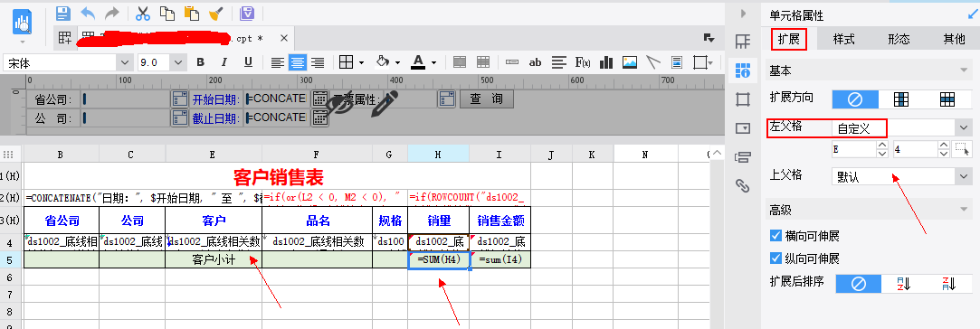This screenshot has width=980, height=329.
Task: Click the Save icon in top toolbar
Action: coord(63,14)
